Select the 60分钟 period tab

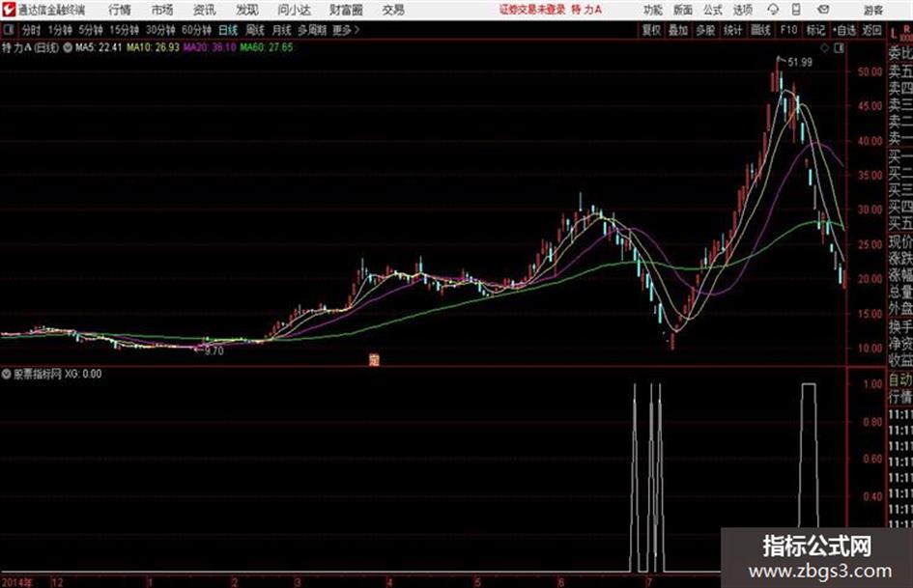(196, 30)
